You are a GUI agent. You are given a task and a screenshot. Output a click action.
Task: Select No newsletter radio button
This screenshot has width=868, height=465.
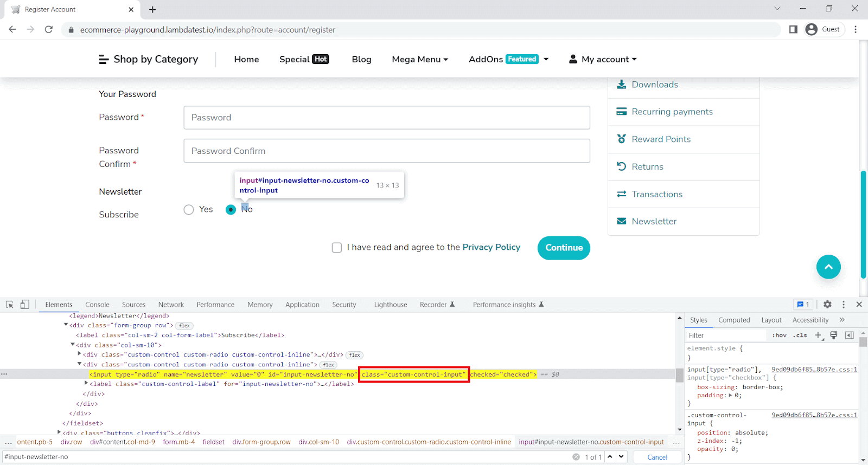(x=231, y=210)
